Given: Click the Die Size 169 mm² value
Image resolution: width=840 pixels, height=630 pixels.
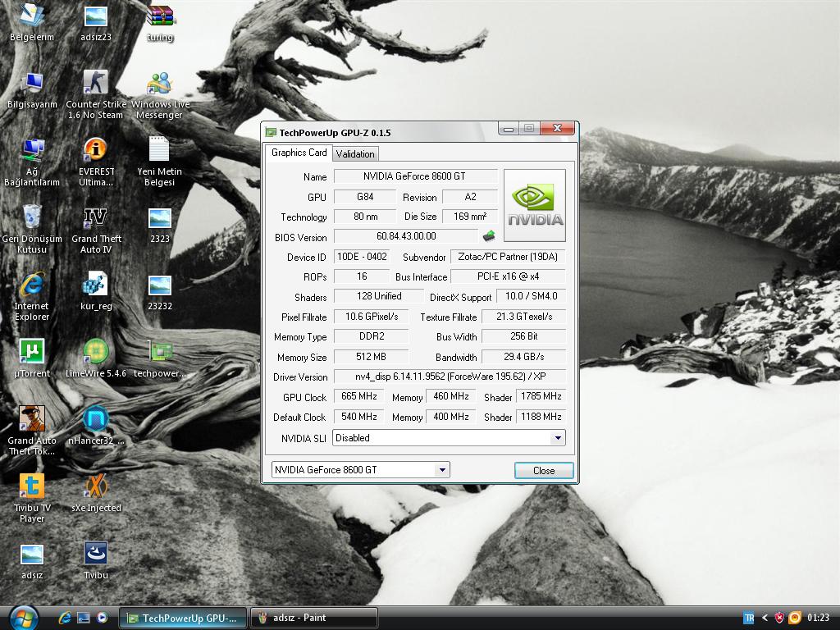Looking at the screenshot, I should coord(470,217).
